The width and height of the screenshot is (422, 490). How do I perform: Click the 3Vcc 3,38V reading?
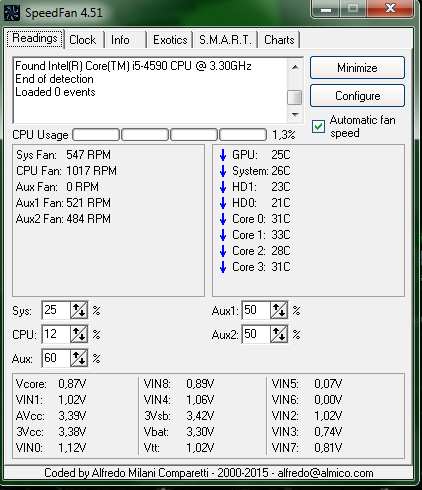coord(51,432)
